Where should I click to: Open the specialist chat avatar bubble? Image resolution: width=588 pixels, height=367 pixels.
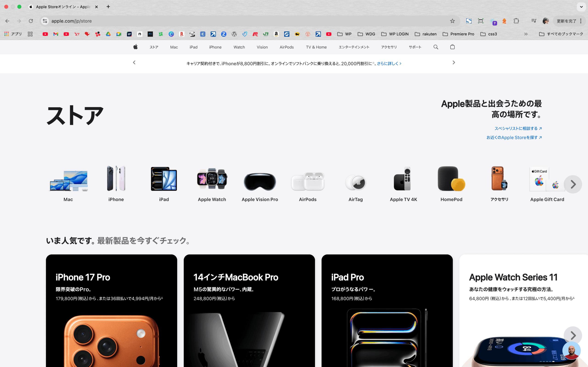571,350
